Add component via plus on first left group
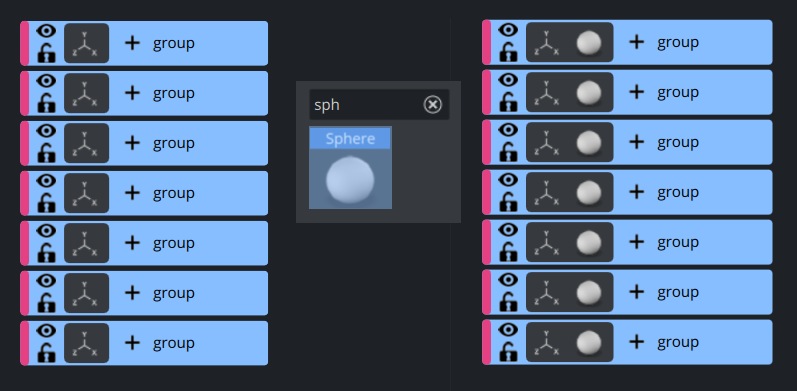The height and width of the screenshot is (391, 797). [x=132, y=43]
